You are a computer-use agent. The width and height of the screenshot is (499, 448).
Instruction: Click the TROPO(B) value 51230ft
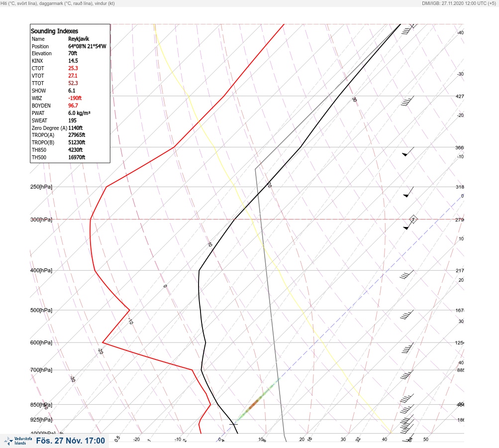(x=77, y=142)
